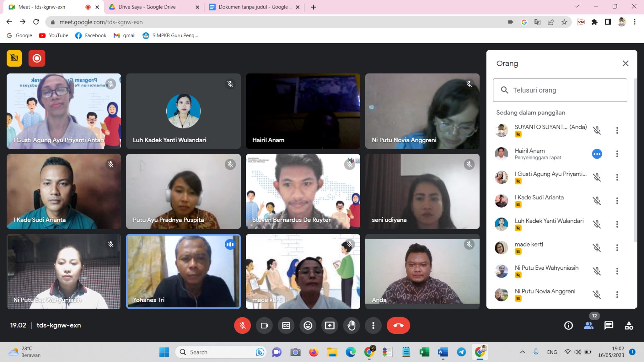Toggle the camera on or off
The image size is (644, 362).
pyautogui.click(x=264, y=325)
